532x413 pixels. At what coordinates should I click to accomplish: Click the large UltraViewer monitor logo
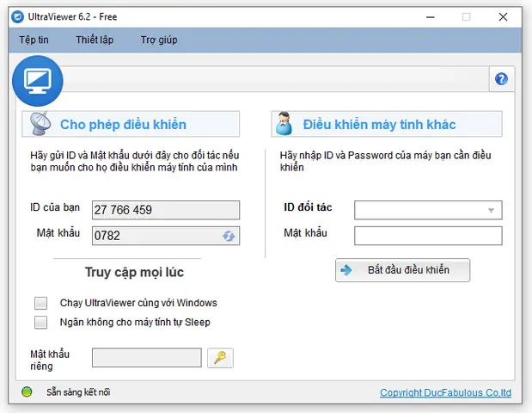(38, 81)
